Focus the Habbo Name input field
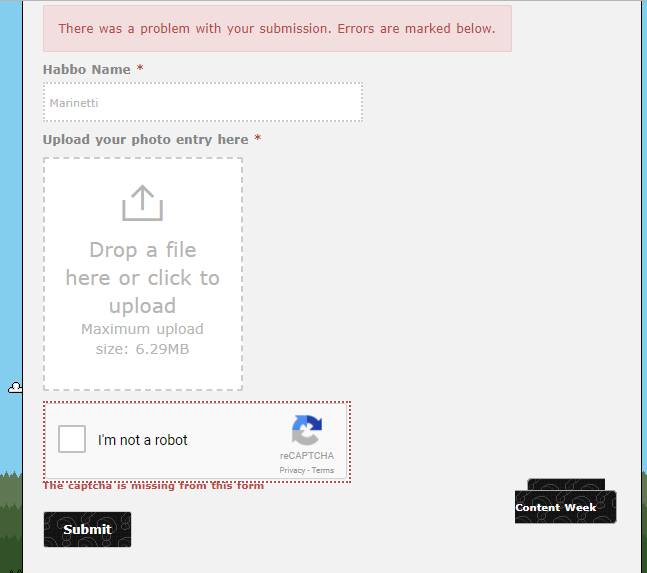This screenshot has width=647, height=573. pyautogui.click(x=202, y=102)
